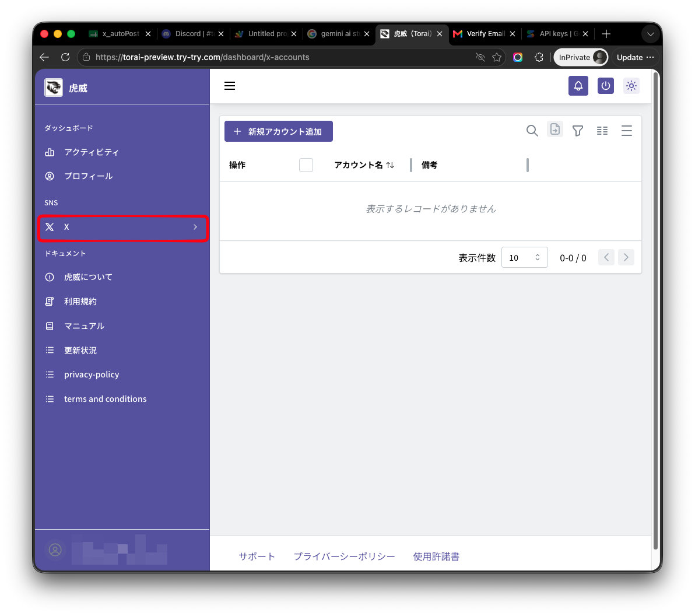Viewport: 695px width, 616px height.
Task: Go to previous page arrow
Action: click(x=606, y=257)
